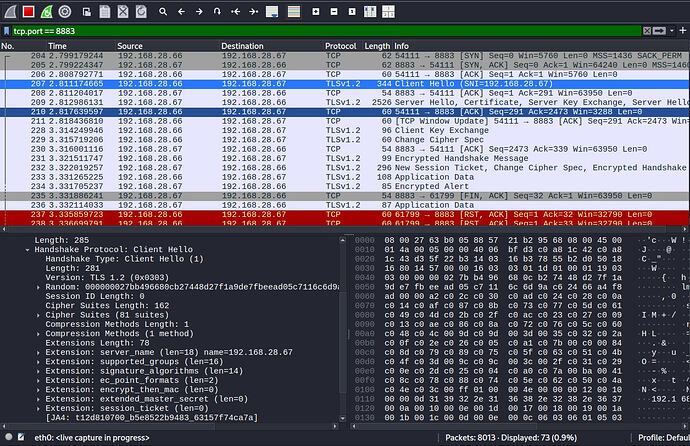Screen dimensions: 690x446
Task: Stop the running capture with the red square
Action: (x=29, y=12)
